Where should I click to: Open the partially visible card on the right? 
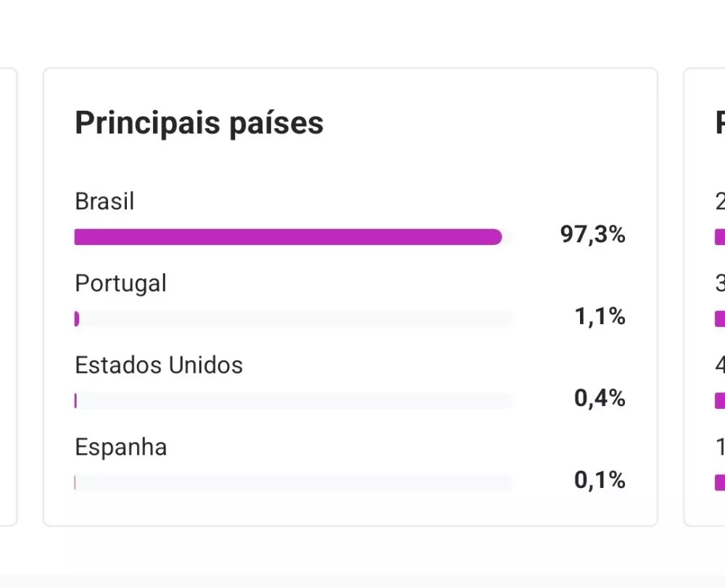[705, 297]
